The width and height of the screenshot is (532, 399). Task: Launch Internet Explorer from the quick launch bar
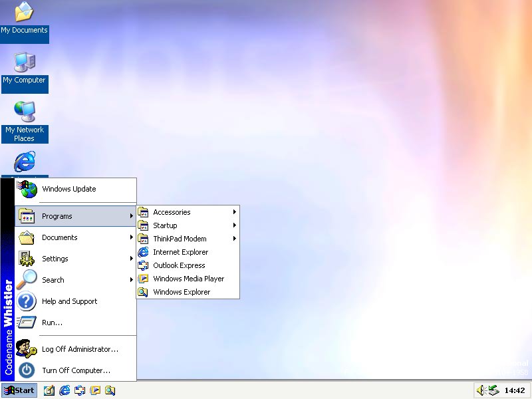tap(65, 390)
